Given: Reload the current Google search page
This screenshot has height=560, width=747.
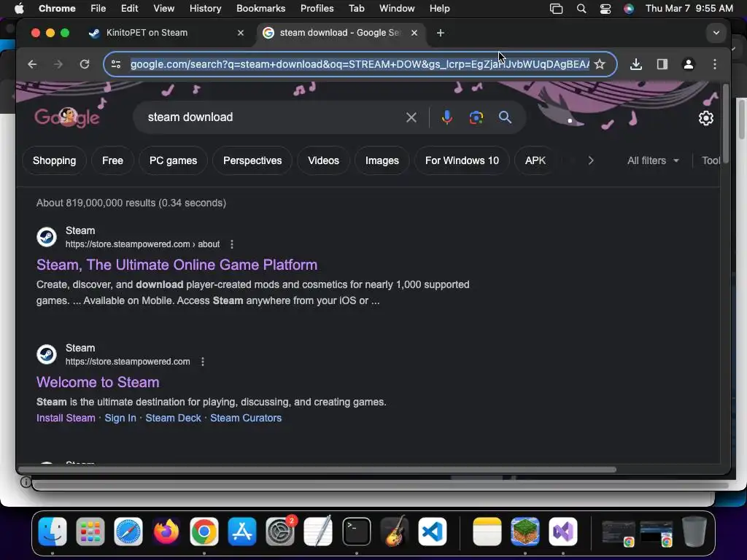Looking at the screenshot, I should (x=85, y=64).
